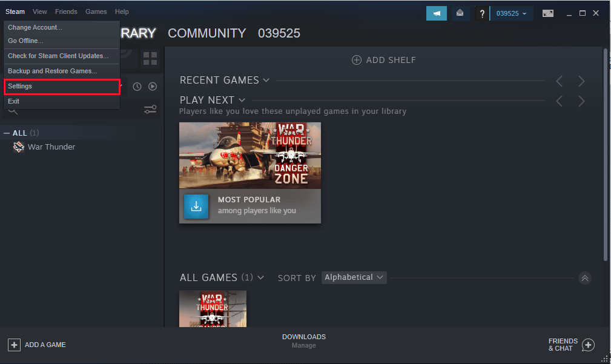The image size is (611, 364).
Task: Open the Games menu
Action: pyautogui.click(x=96, y=12)
